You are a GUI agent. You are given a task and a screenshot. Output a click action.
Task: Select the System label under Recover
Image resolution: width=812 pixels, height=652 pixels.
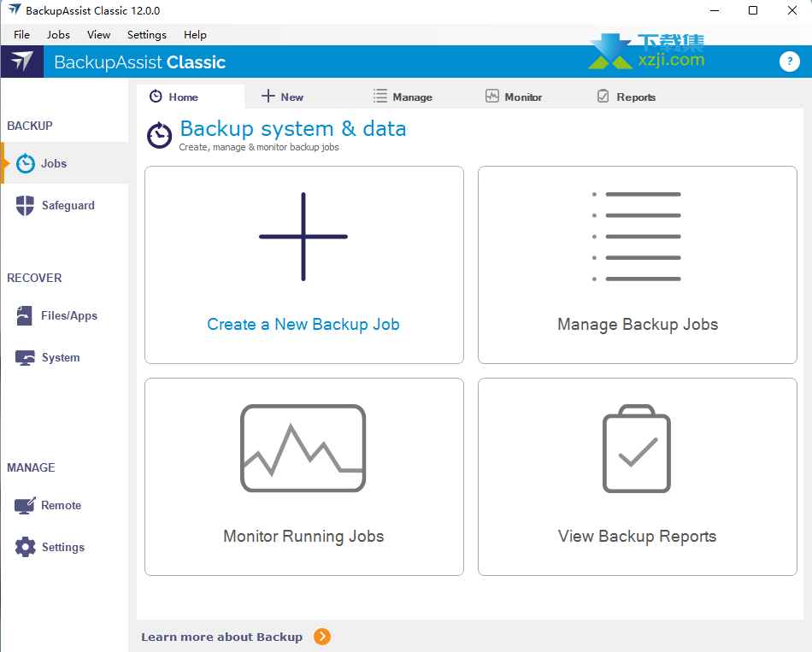coord(61,358)
